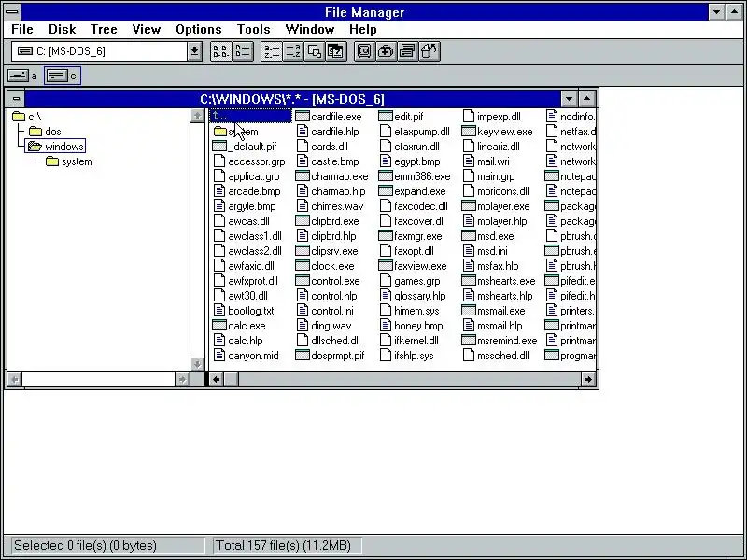The width and height of the screenshot is (747, 560).
Task: Select msd.ini file
Action: point(486,251)
